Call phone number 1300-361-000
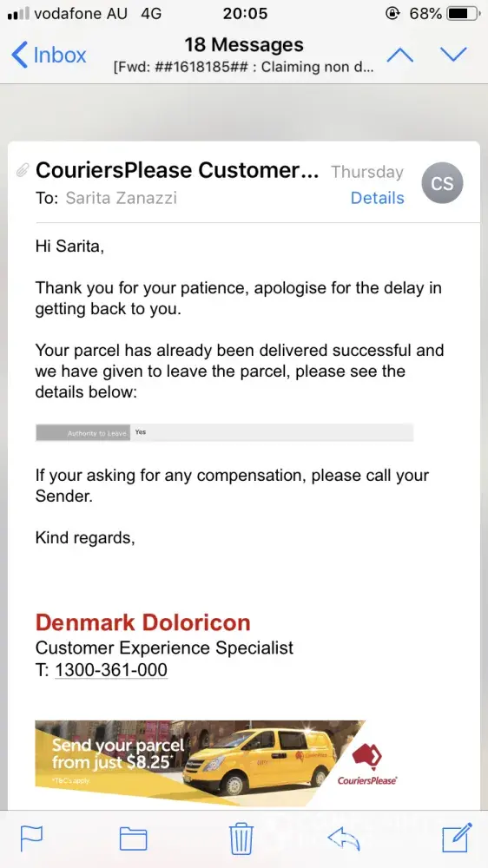The width and height of the screenshot is (488, 868). pyautogui.click(x=111, y=670)
